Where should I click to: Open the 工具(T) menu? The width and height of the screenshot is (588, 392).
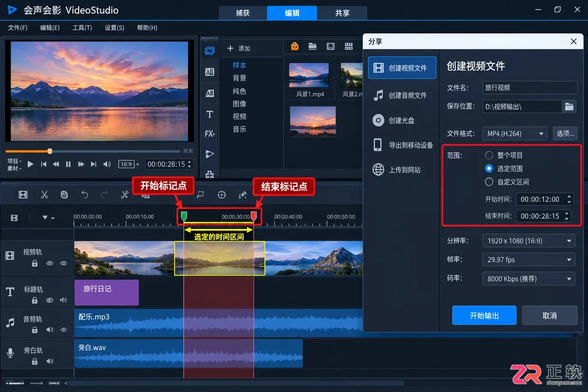coord(82,28)
